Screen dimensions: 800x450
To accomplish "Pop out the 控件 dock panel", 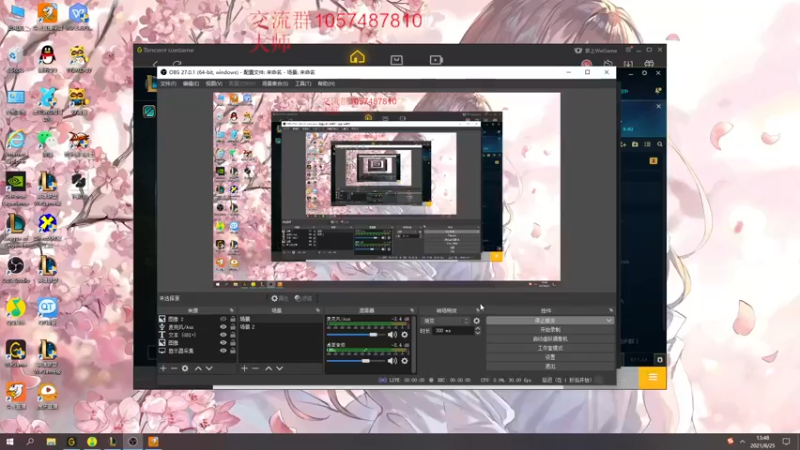I will (x=611, y=310).
